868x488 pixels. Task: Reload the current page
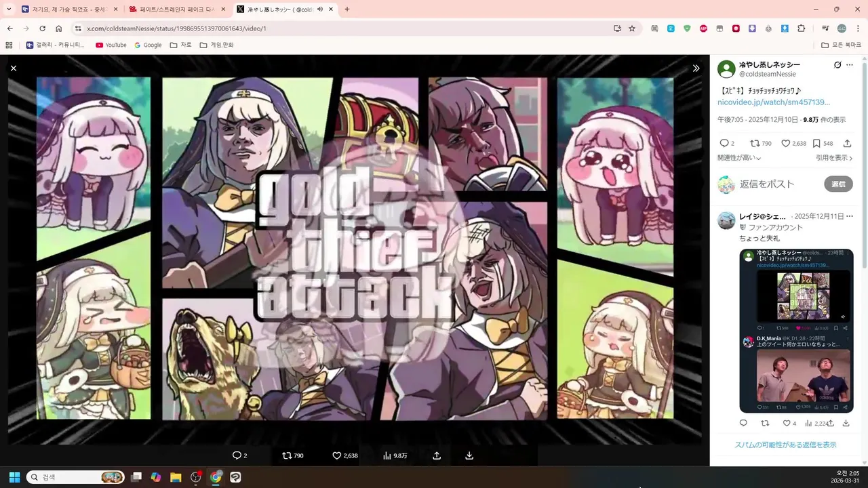click(43, 28)
